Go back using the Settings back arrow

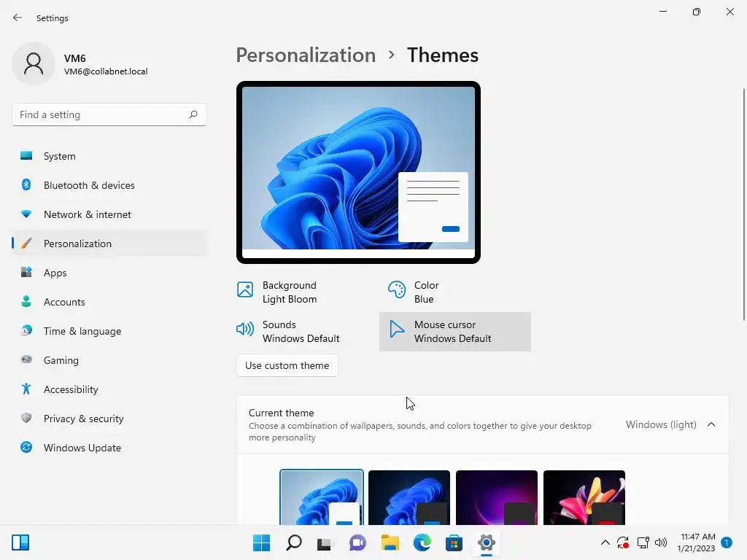click(x=18, y=17)
